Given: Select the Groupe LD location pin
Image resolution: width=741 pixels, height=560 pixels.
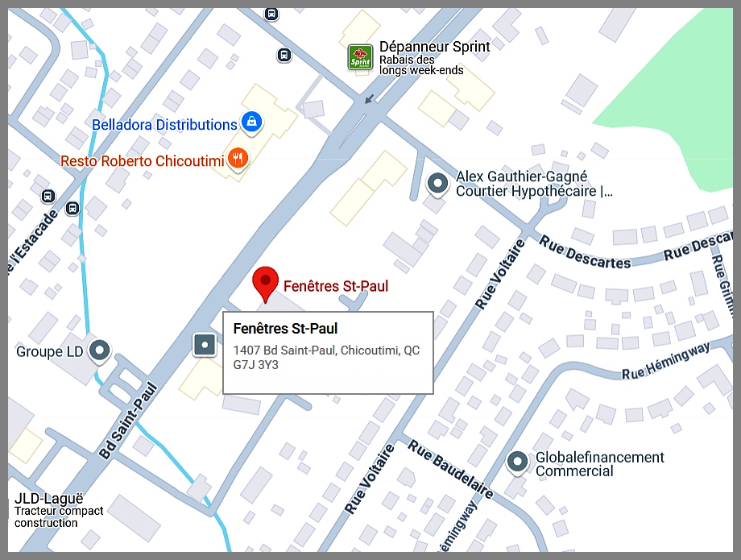Looking at the screenshot, I should click(100, 351).
